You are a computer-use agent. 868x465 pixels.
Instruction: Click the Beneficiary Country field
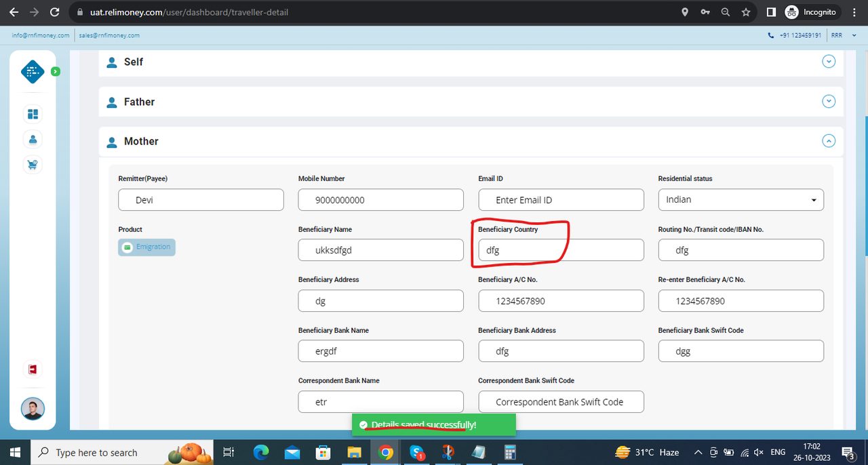coord(561,250)
